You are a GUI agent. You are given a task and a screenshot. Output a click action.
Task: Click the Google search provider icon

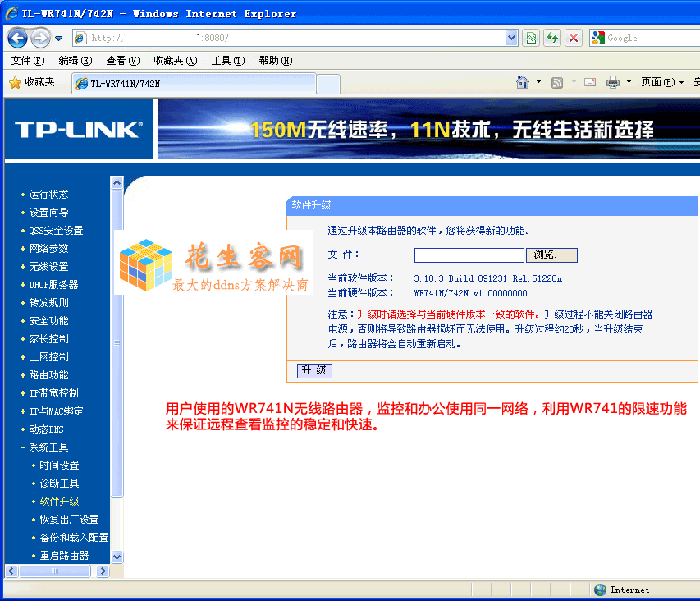[597, 38]
